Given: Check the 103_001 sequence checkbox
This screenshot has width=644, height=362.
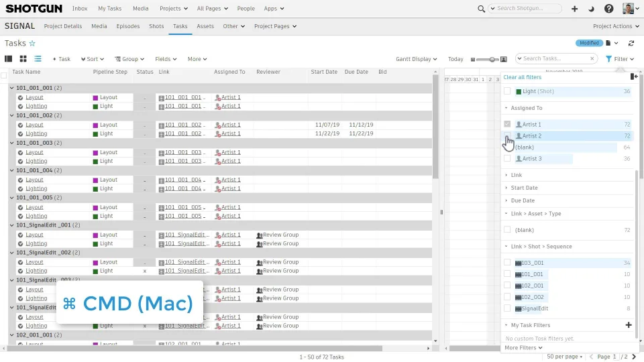Looking at the screenshot, I should pyautogui.click(x=507, y=263).
